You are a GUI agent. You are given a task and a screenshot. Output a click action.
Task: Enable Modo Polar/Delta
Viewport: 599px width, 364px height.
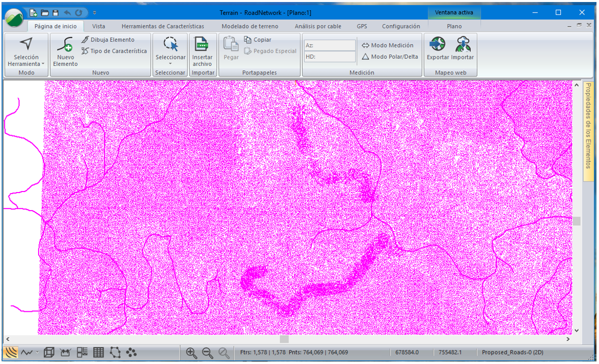pyautogui.click(x=390, y=57)
